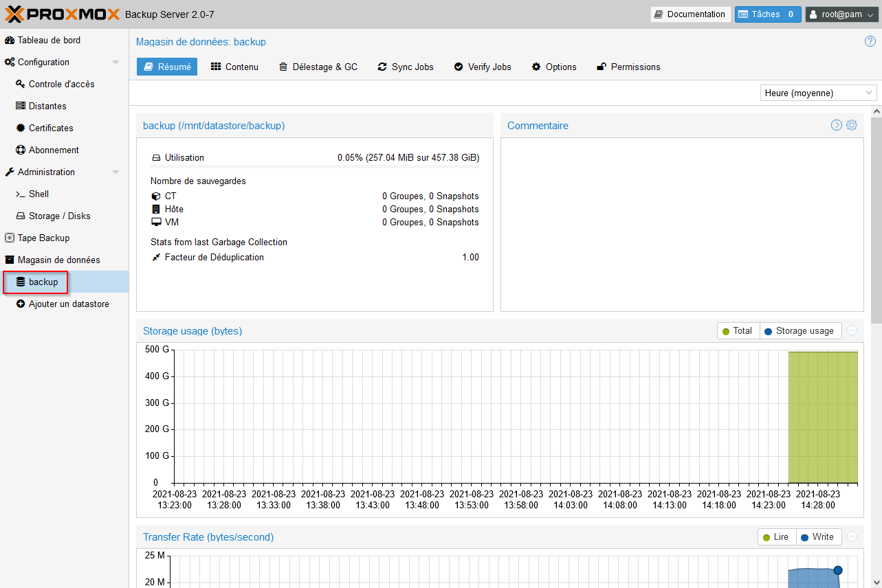Collapse the Configuration section in sidebar
This screenshot has height=588, width=882.
[x=115, y=63]
